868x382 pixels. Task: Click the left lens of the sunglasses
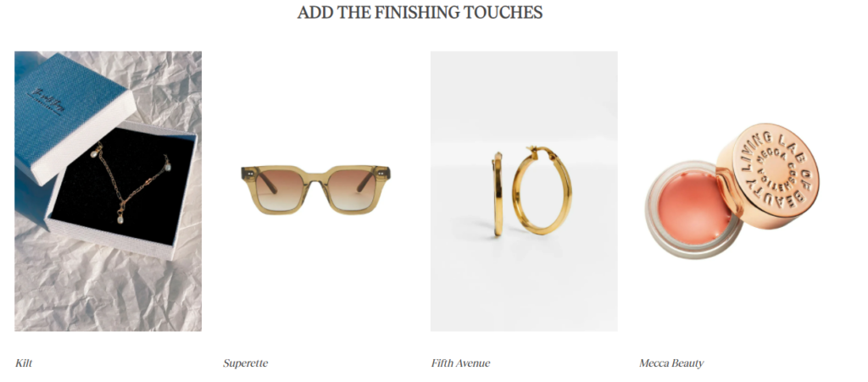click(281, 190)
